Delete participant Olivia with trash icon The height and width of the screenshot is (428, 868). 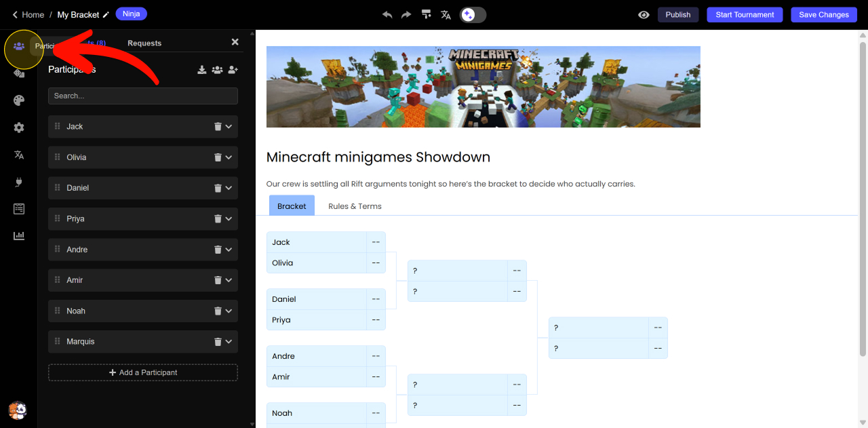218,157
